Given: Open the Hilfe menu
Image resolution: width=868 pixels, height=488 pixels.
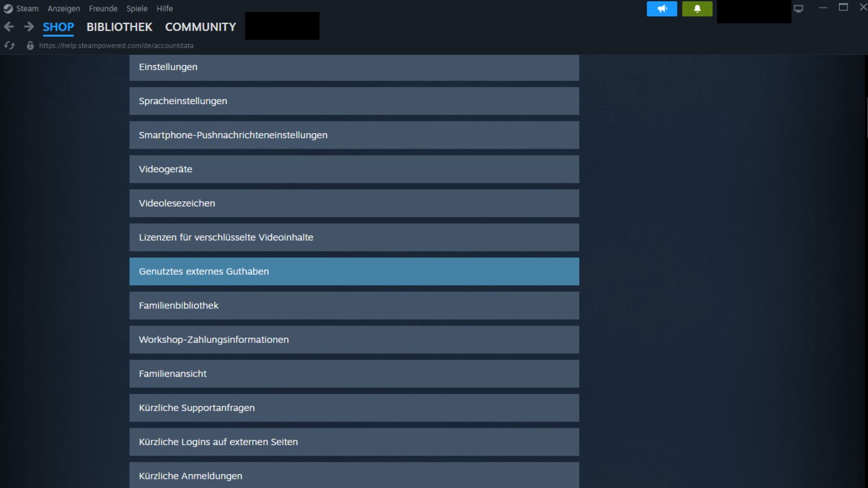Looking at the screenshot, I should click(164, 8).
